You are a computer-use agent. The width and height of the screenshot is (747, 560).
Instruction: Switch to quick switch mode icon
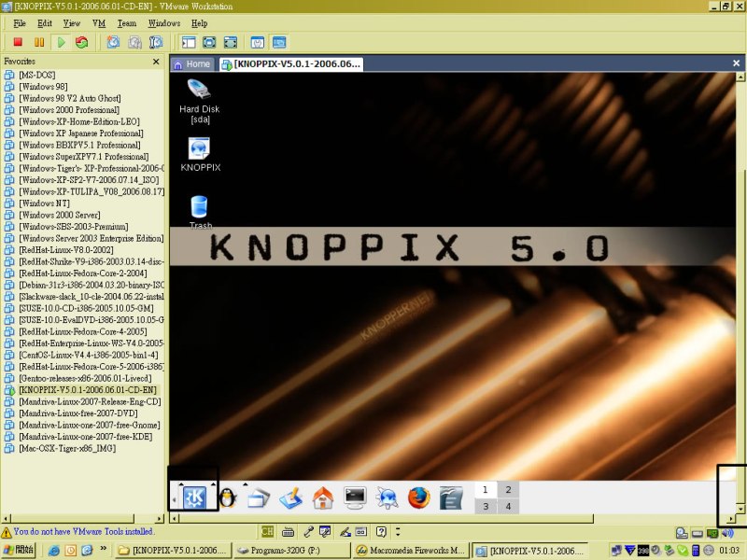[x=209, y=42]
